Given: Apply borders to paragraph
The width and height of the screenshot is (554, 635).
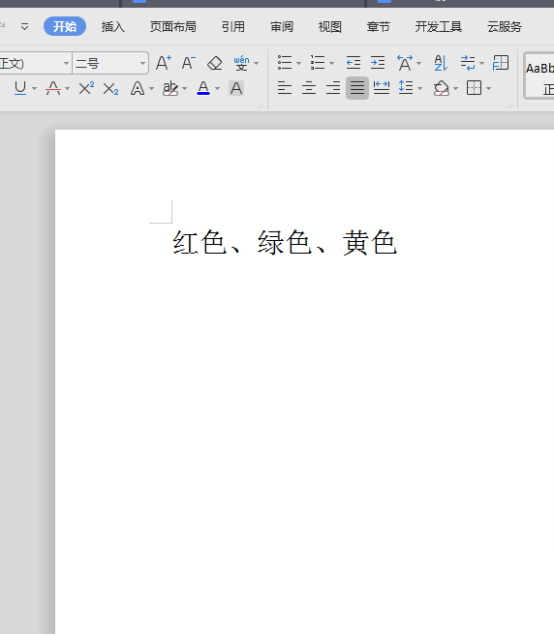Looking at the screenshot, I should [x=474, y=88].
